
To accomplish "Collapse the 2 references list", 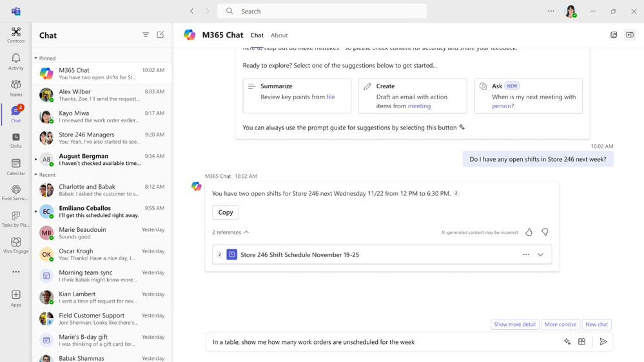I will point(230,233).
